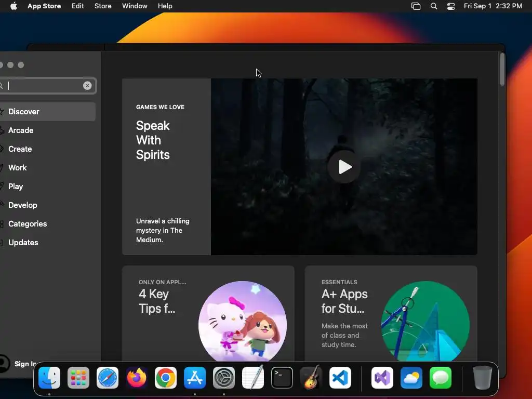Open Spotlight search in menu bar
Screen dimensions: 532x399
click(434, 6)
